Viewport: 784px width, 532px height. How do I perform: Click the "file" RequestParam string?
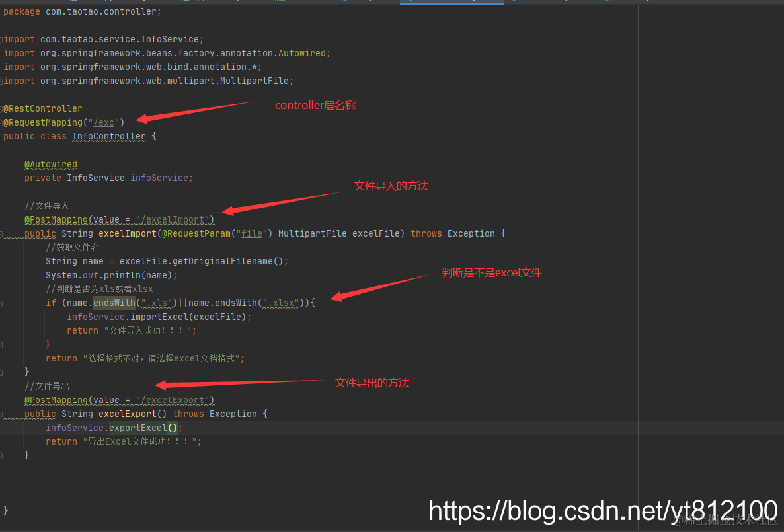[251, 233]
